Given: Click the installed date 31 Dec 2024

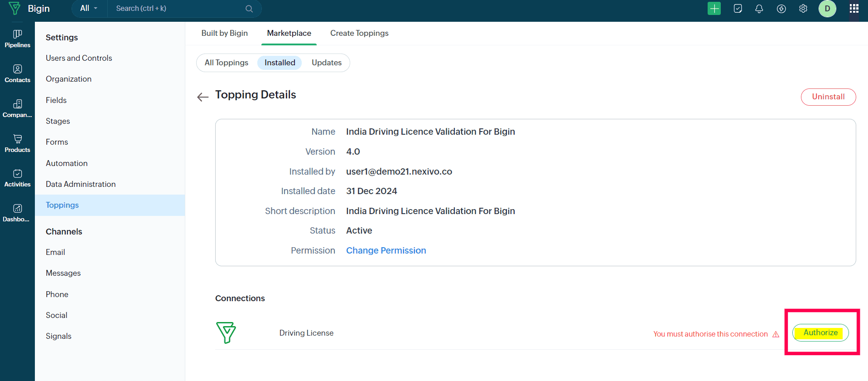Looking at the screenshot, I should (371, 191).
